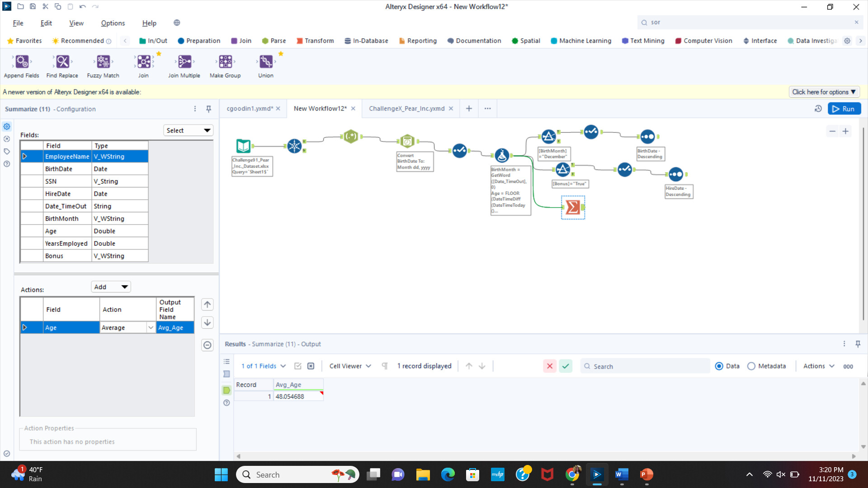868x488 pixels.
Task: Open the Average action dropdown
Action: point(151,328)
